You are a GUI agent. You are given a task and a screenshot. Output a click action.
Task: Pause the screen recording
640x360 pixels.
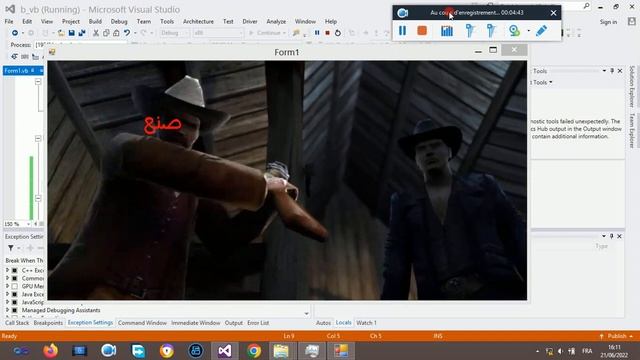[x=402, y=31]
